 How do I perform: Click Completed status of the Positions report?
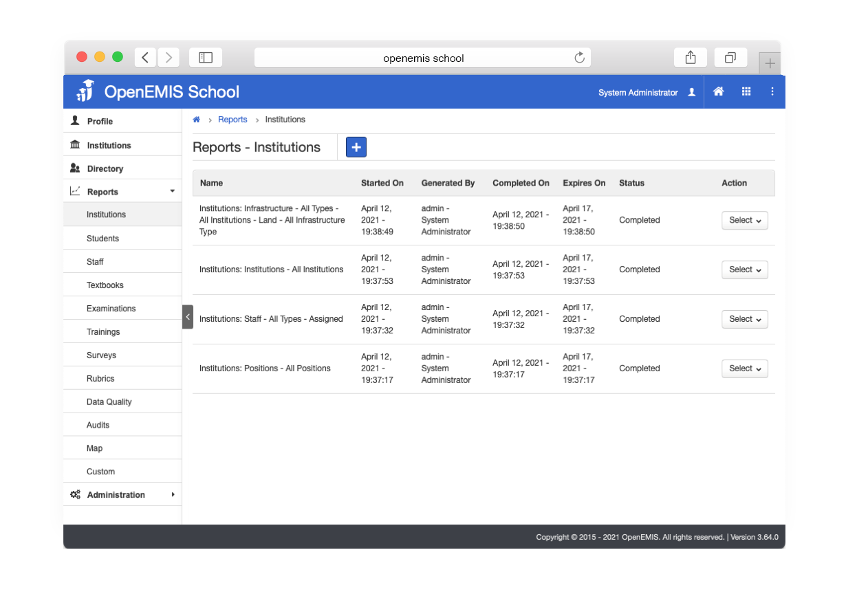(640, 368)
